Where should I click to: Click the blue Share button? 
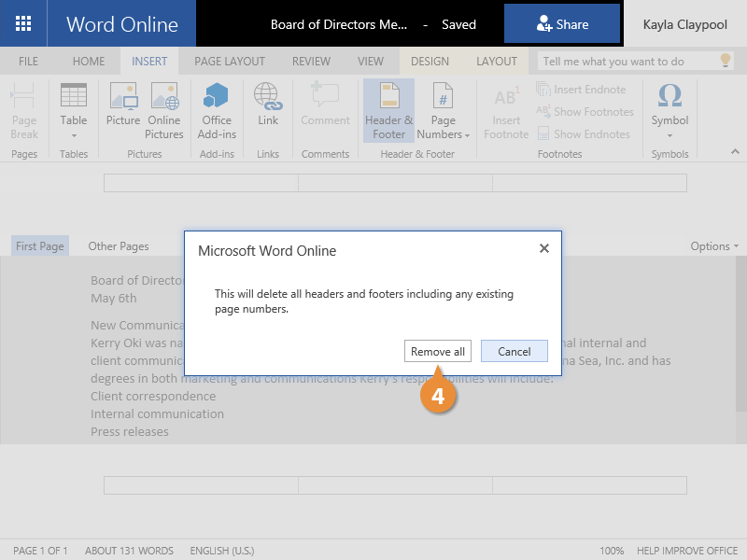coord(562,24)
